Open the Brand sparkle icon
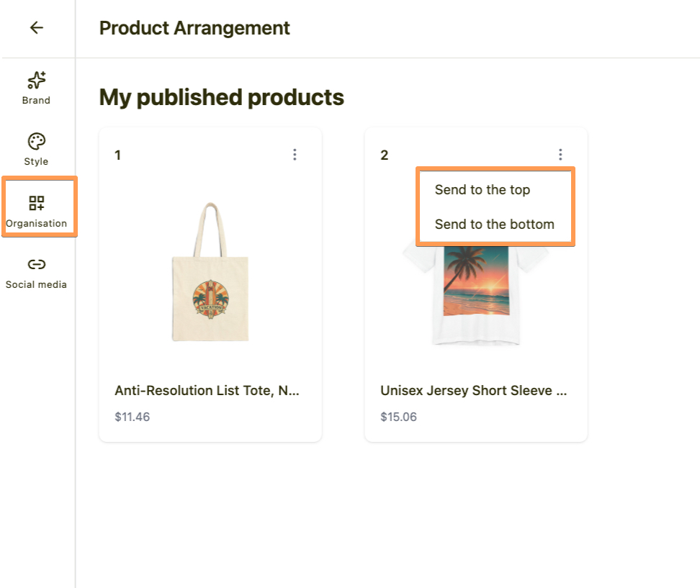 pos(36,80)
